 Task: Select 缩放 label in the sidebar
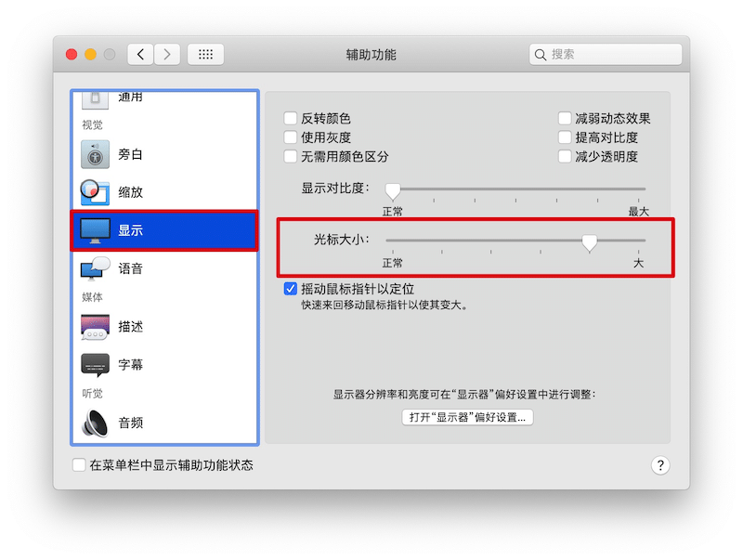130,192
